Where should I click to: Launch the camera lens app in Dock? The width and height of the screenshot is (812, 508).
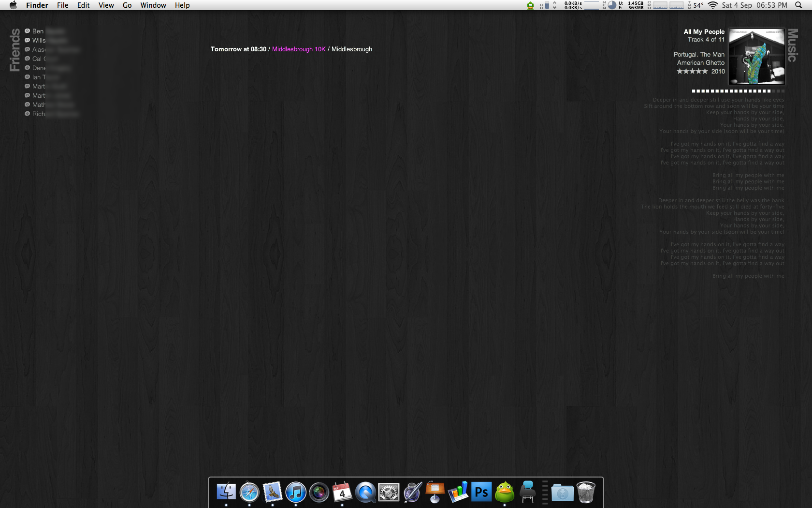pos(319,493)
